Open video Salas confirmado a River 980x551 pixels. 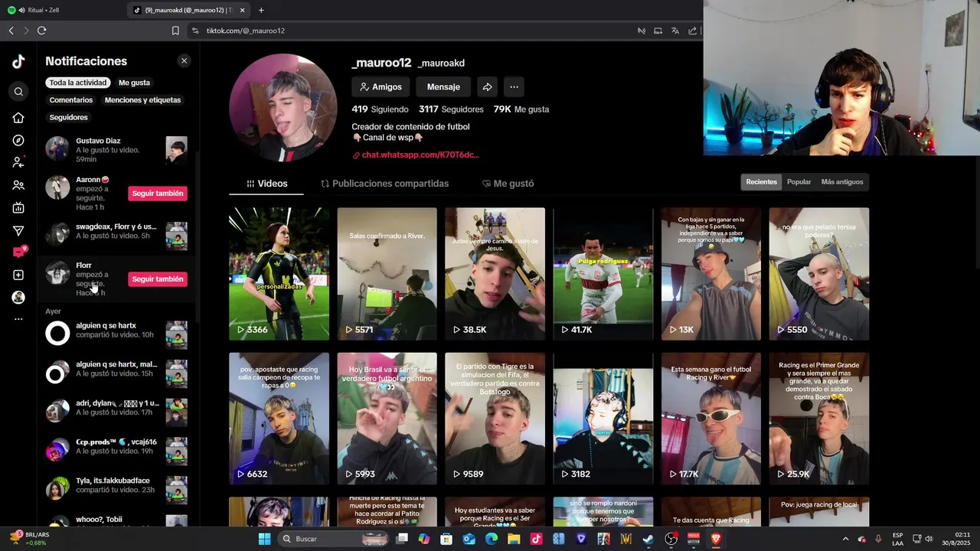coord(387,274)
